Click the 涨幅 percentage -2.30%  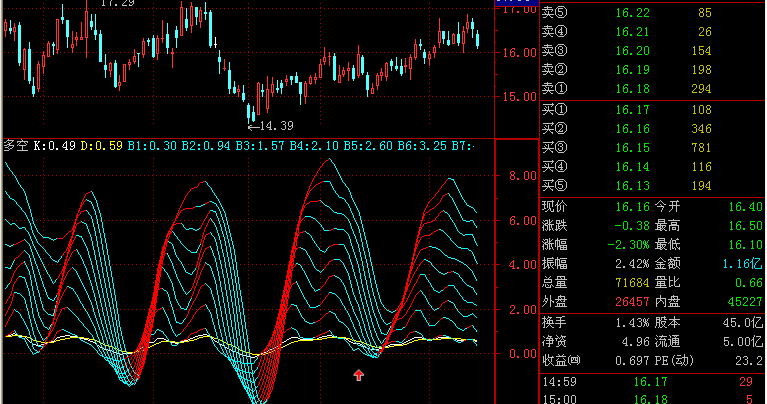(628, 245)
